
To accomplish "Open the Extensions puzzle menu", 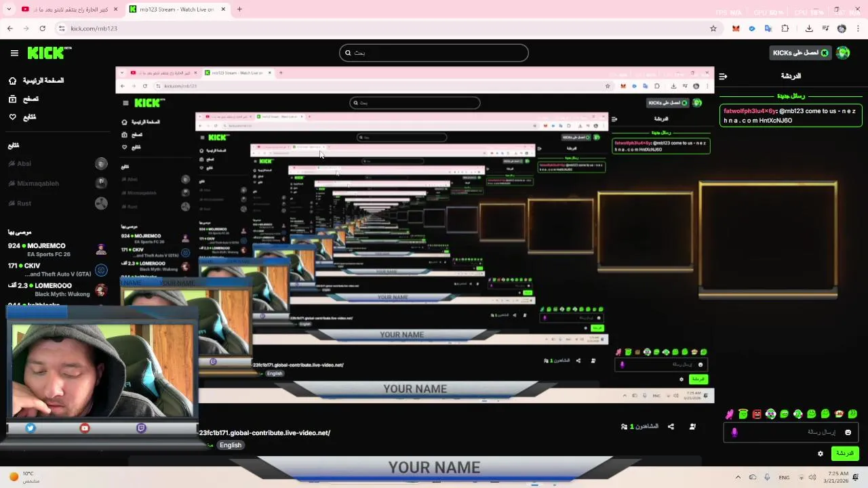I will (x=785, y=28).
